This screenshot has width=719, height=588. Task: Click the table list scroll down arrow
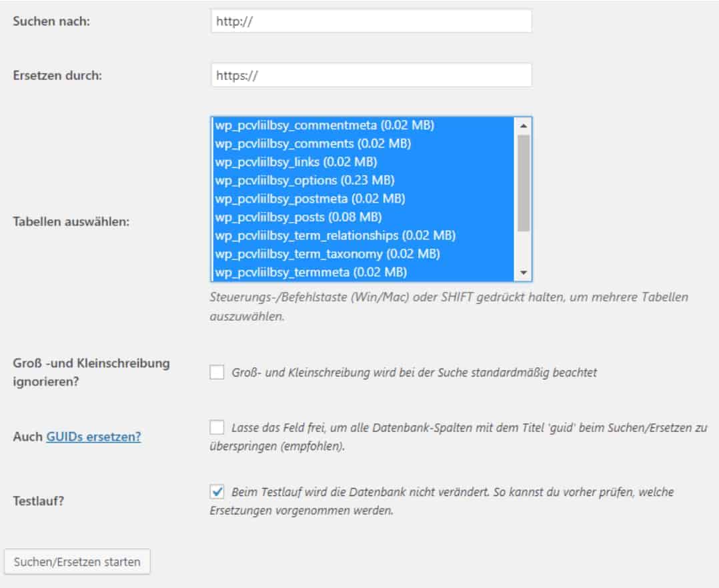tap(524, 273)
